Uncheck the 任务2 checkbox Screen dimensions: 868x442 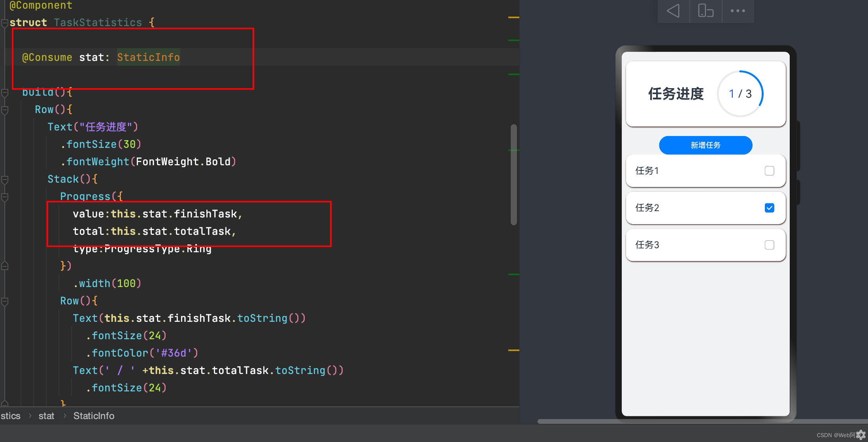[769, 208]
